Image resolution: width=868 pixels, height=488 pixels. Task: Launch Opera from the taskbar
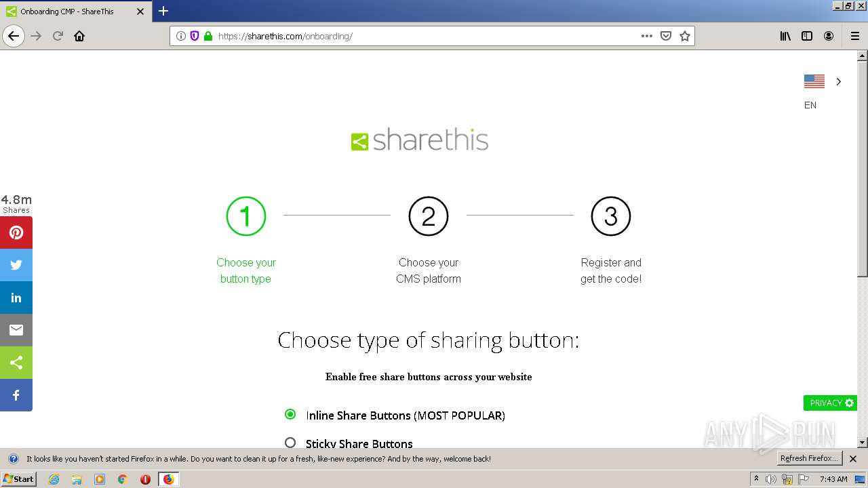[x=145, y=479]
